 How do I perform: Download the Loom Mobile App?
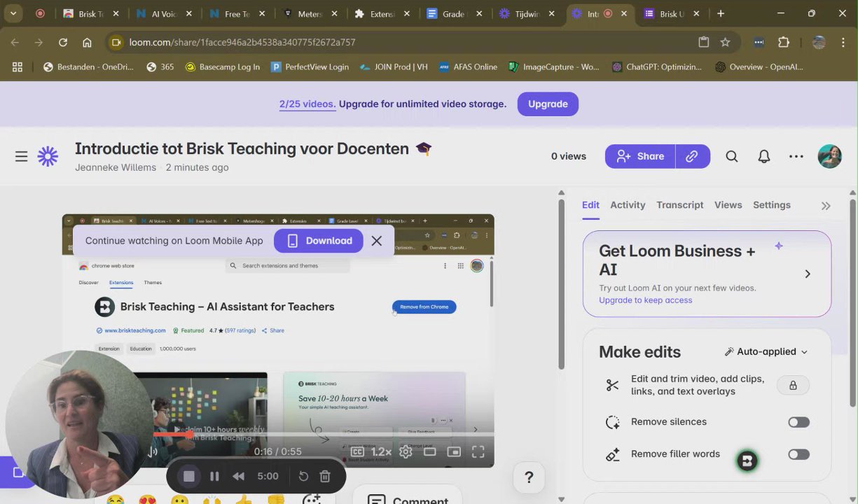pos(319,241)
